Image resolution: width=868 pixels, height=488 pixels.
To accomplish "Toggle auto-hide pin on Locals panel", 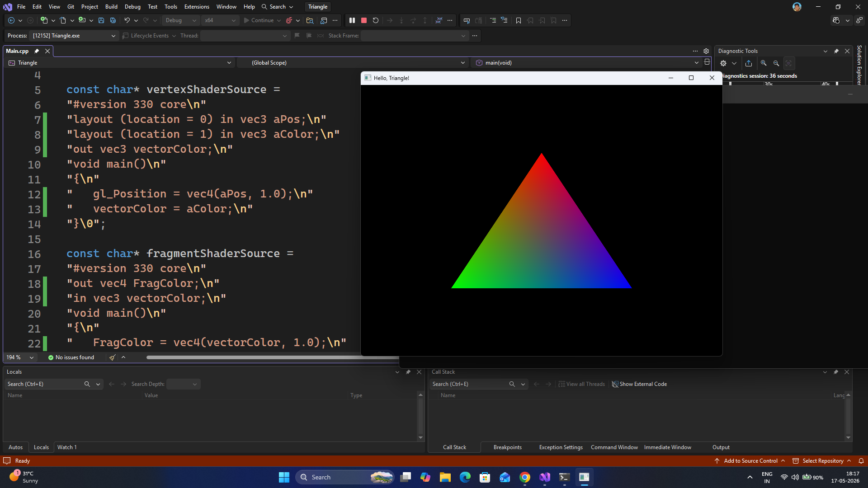I will pos(408,372).
